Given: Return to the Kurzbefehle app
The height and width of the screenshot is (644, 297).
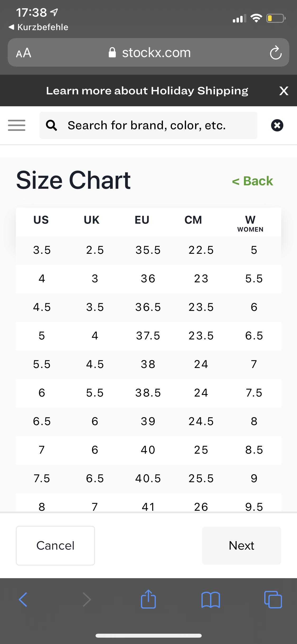Looking at the screenshot, I should click(x=39, y=27).
